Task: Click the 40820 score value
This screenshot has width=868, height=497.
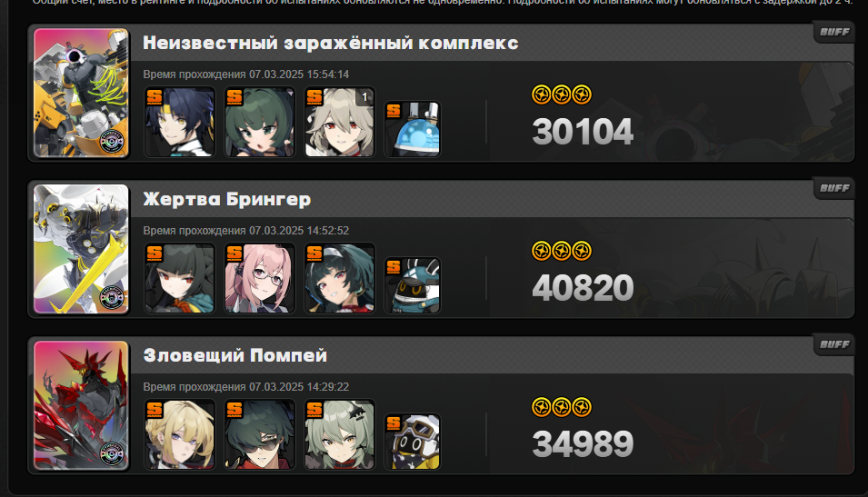Action: 583,288
